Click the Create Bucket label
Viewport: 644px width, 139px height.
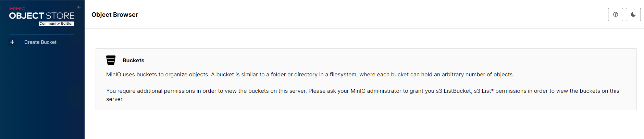(x=40, y=42)
